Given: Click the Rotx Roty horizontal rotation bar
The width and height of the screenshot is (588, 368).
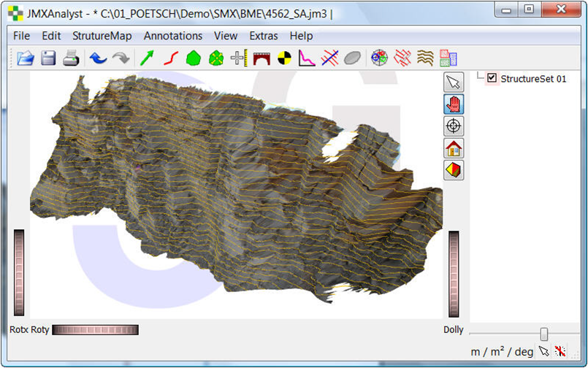Looking at the screenshot, I should click(95, 330).
